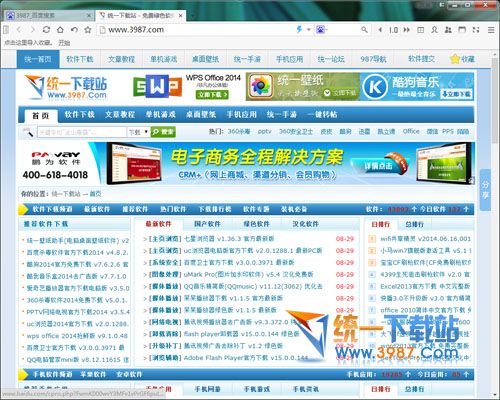This screenshot has width=500, height=400.
Task: Close the 3987_百度搜索 tab
Action: click(89, 15)
